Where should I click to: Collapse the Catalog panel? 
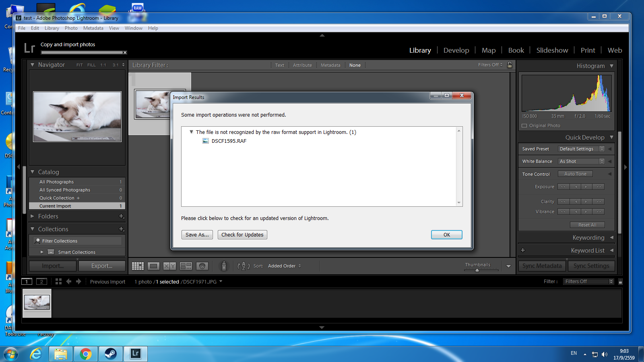(x=33, y=172)
